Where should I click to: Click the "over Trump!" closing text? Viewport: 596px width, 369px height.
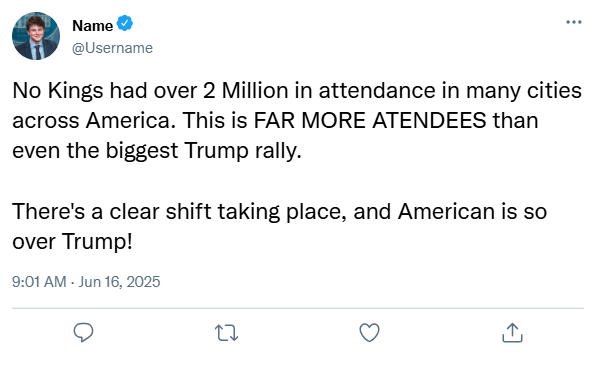click(x=72, y=241)
